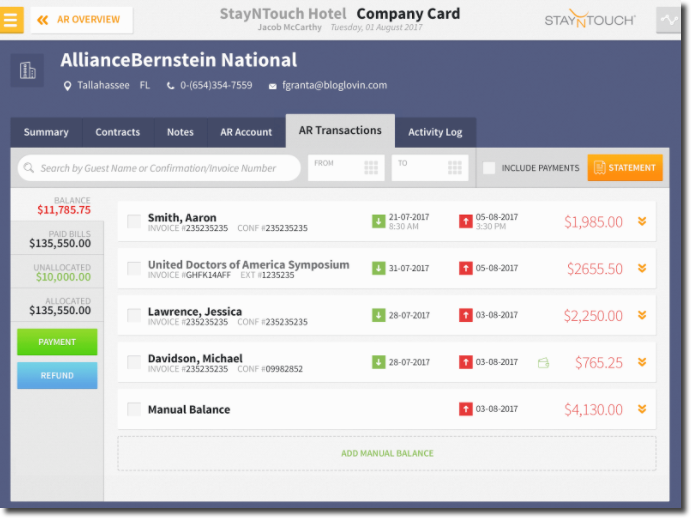Click the Allocated $135,550.00 entry
This screenshot has height=518, width=691.
point(58,306)
